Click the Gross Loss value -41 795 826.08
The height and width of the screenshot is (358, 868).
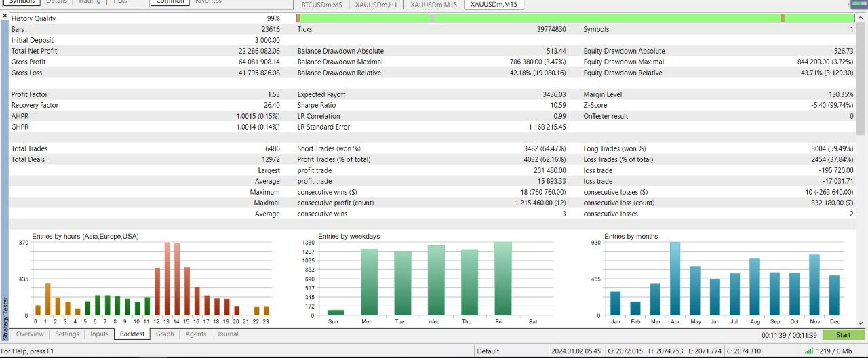pos(258,73)
